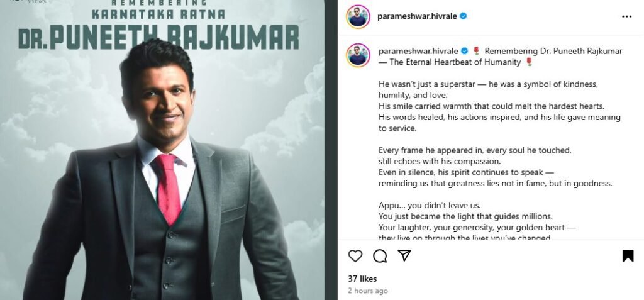The image size is (644, 300).
Task: Open profile picture in the post header
Action: pyautogui.click(x=358, y=16)
